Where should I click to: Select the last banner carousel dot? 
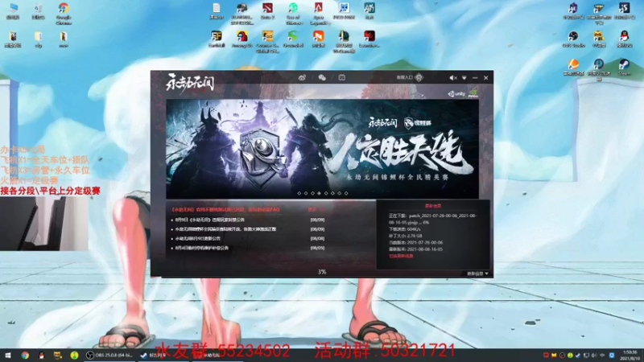pos(346,193)
